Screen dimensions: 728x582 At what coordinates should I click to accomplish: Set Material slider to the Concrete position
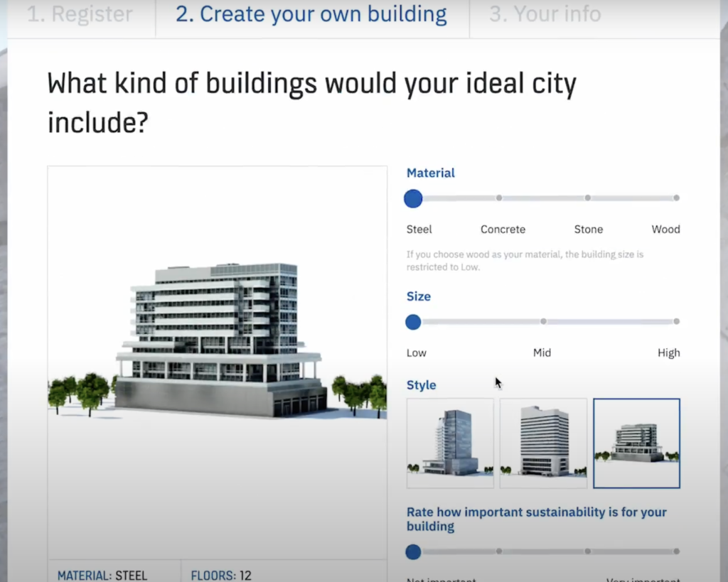[499, 198]
